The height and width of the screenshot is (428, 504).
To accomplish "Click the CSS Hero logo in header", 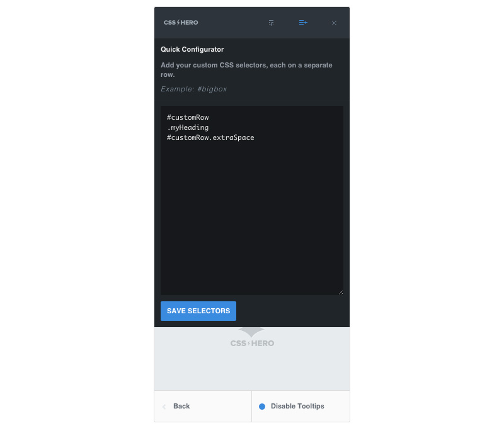I will coord(181,23).
